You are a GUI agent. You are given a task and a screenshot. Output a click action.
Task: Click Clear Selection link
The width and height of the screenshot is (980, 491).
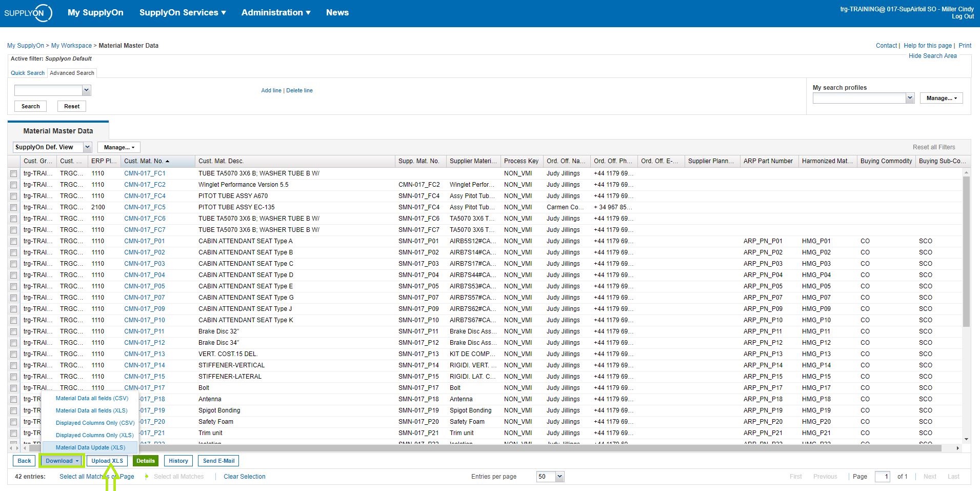pyautogui.click(x=245, y=477)
